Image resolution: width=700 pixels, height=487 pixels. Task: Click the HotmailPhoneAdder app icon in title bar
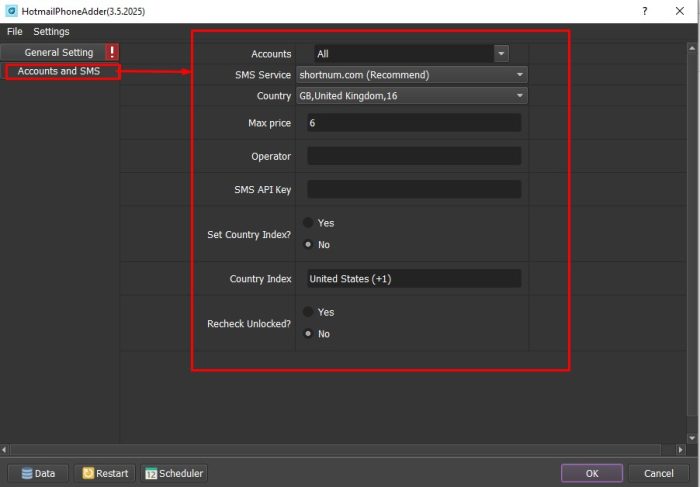[x=12, y=11]
